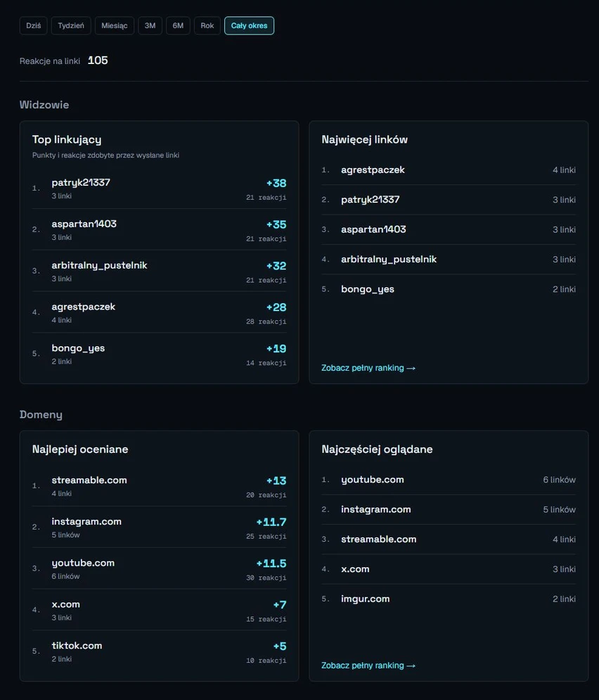Click the Top linkujący card heading

point(67,140)
